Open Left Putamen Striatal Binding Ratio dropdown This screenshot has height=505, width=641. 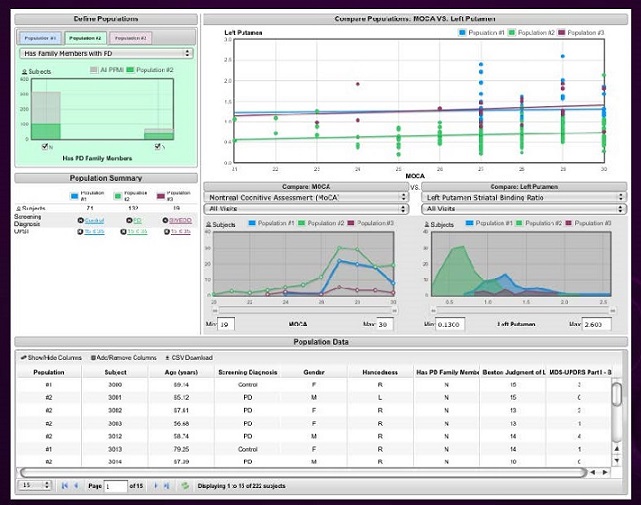point(516,197)
